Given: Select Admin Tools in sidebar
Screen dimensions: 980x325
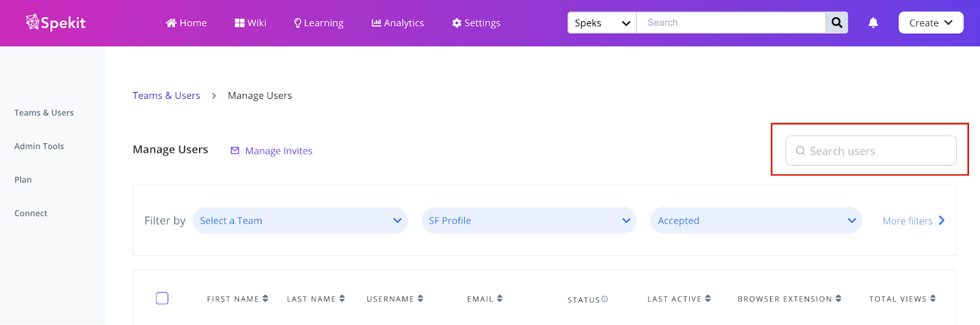Looking at the screenshot, I should [x=39, y=147].
